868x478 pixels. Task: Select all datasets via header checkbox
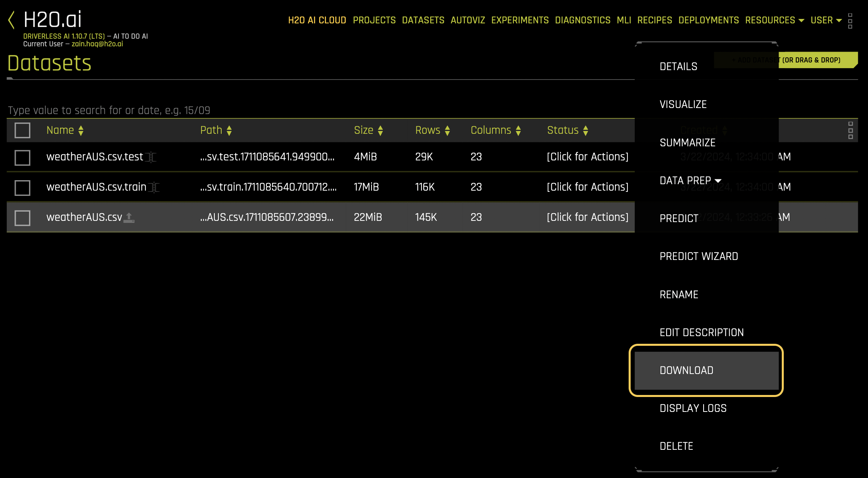click(x=22, y=130)
